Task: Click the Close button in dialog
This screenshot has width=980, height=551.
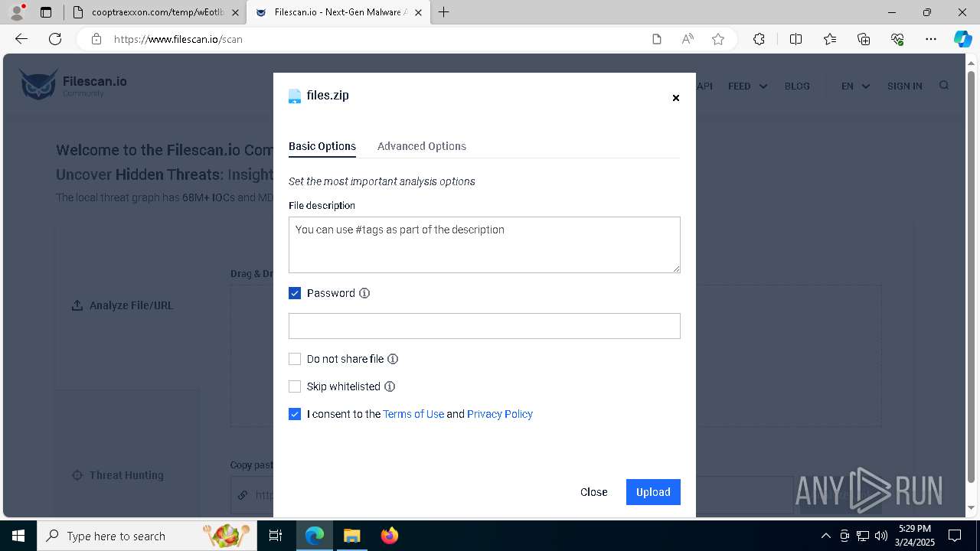Action: [594, 492]
